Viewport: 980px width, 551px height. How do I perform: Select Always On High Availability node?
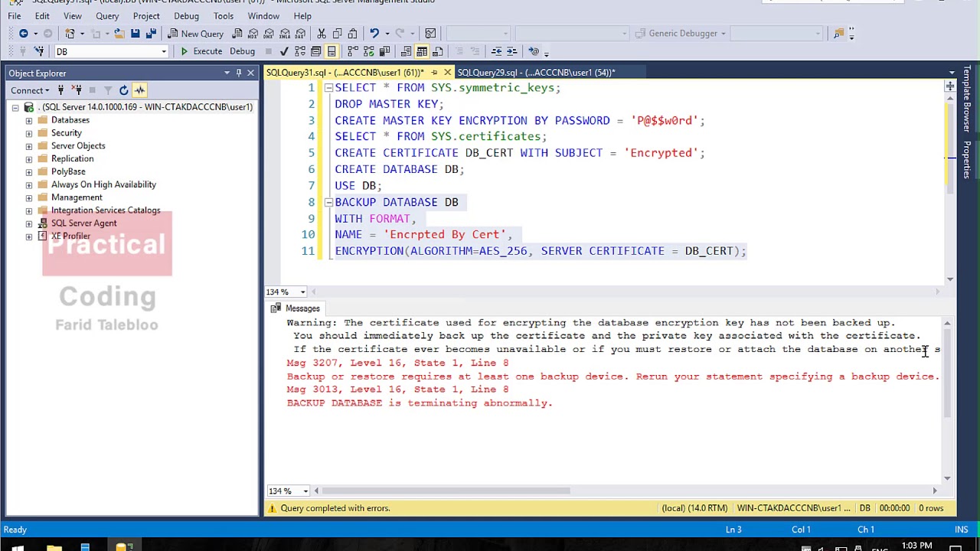[x=103, y=184]
